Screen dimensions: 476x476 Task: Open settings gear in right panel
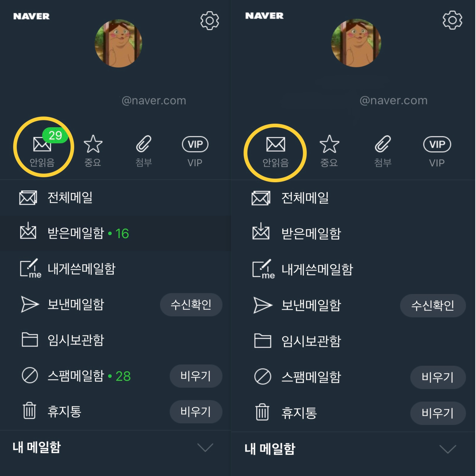coord(452,20)
